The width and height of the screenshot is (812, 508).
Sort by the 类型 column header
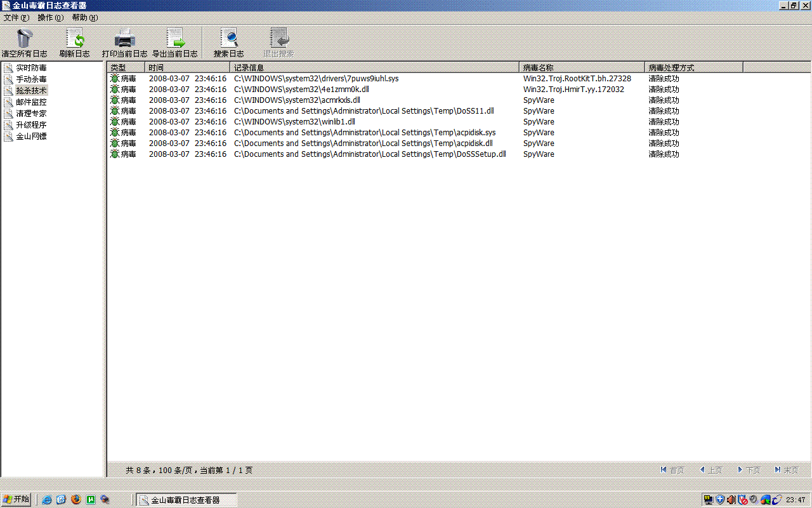[126, 67]
